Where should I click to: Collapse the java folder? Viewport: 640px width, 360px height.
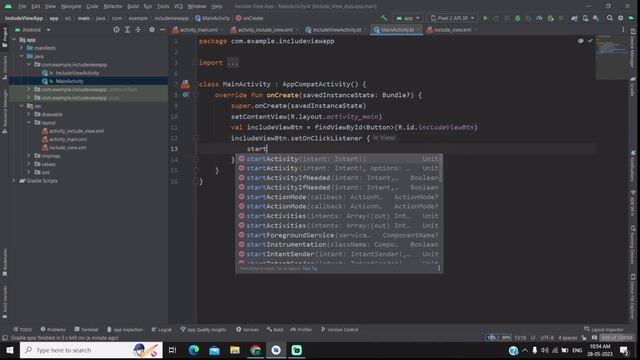[x=22, y=56]
